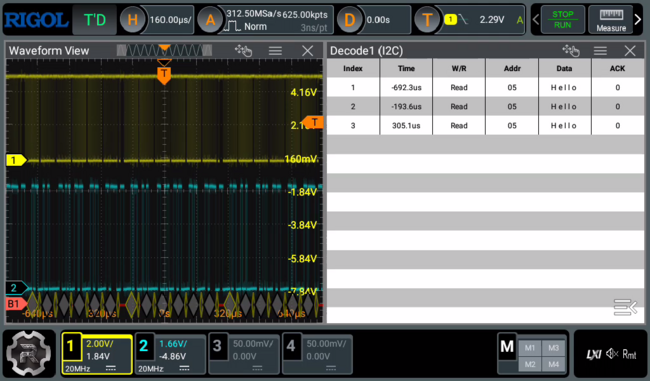Toggle the muted speaker sound icon
This screenshot has width=650, height=381.
[x=612, y=354]
